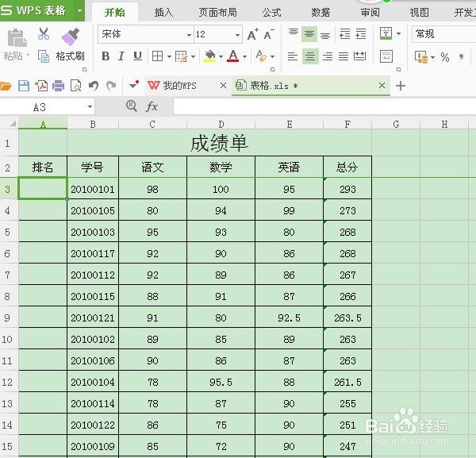Close the 表格.xls document tab
Screen dimensions: 476x458
pyautogui.click(x=382, y=86)
